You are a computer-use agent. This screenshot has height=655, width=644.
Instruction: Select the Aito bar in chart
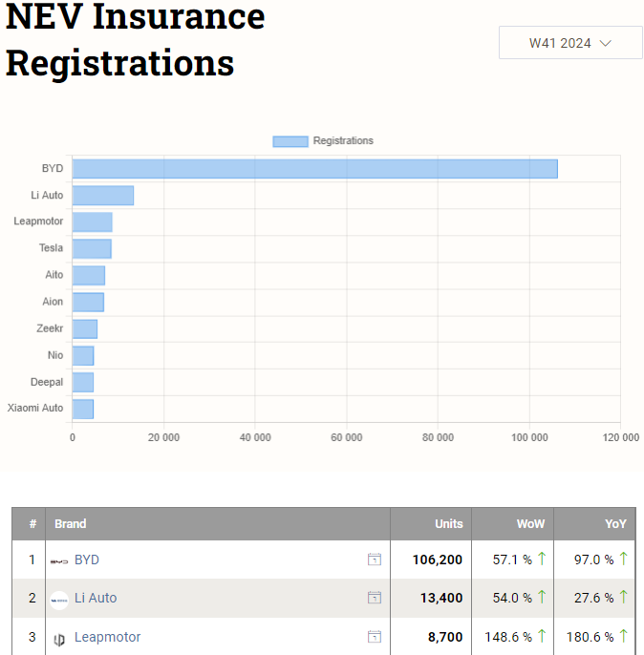click(x=89, y=276)
